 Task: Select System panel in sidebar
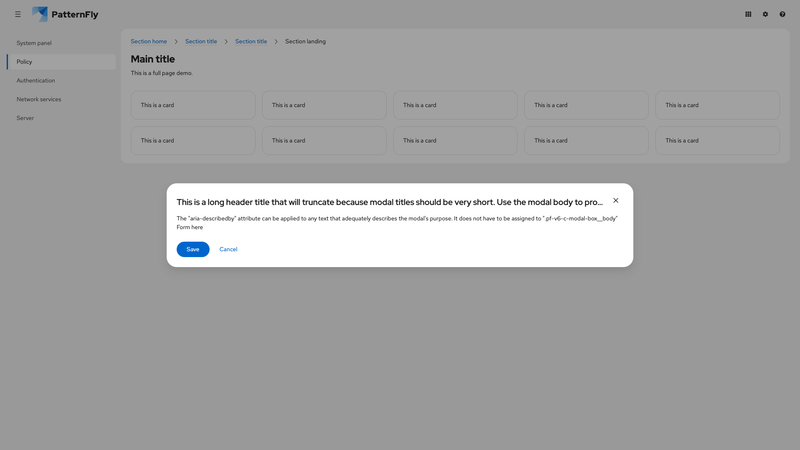point(61,43)
